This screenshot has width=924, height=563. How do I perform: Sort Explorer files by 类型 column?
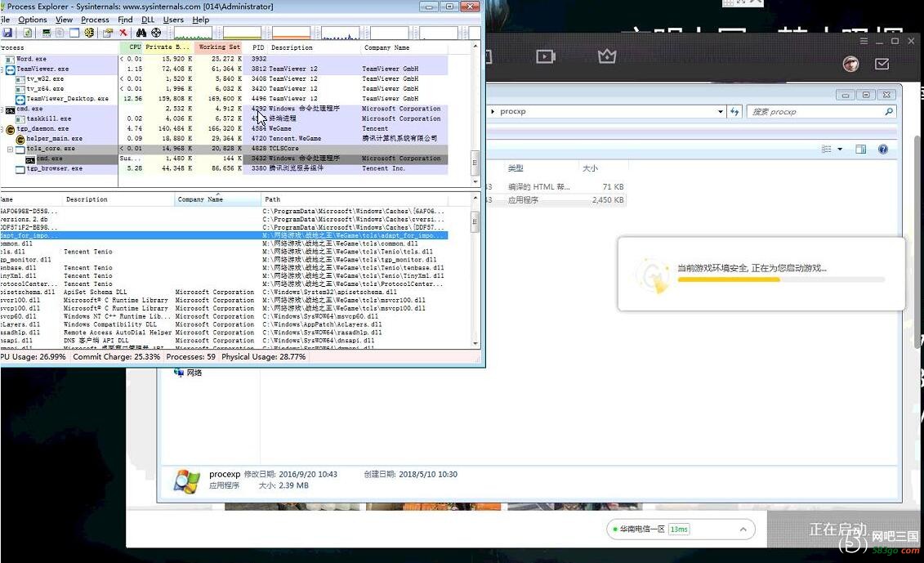click(541, 168)
